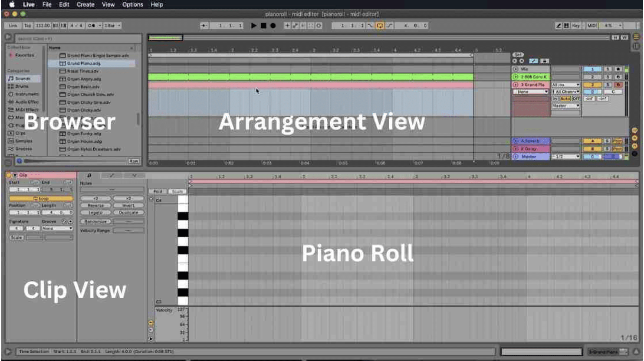Click the Legato button
Image resolution: width=644 pixels, height=361 pixels.
click(95, 213)
